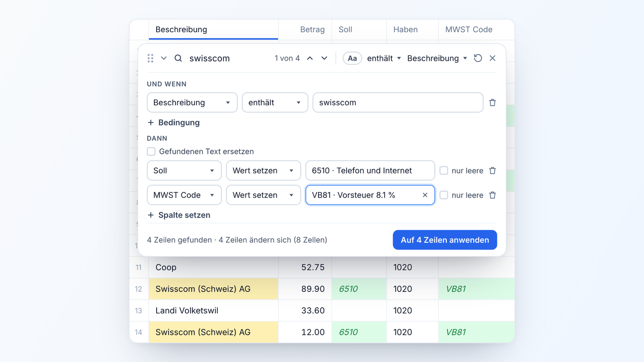Select row number 13
The image size is (644, 362).
139,311
